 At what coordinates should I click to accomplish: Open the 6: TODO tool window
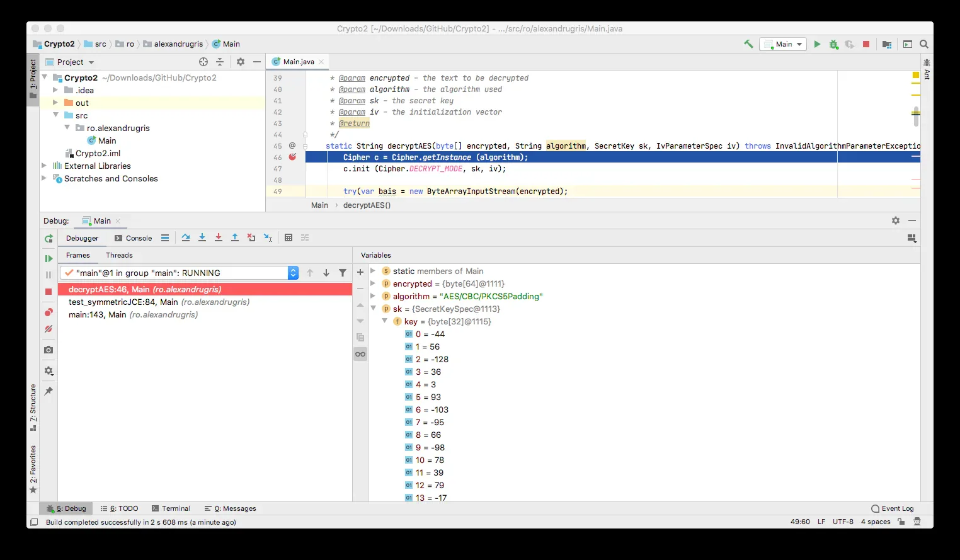(x=119, y=508)
